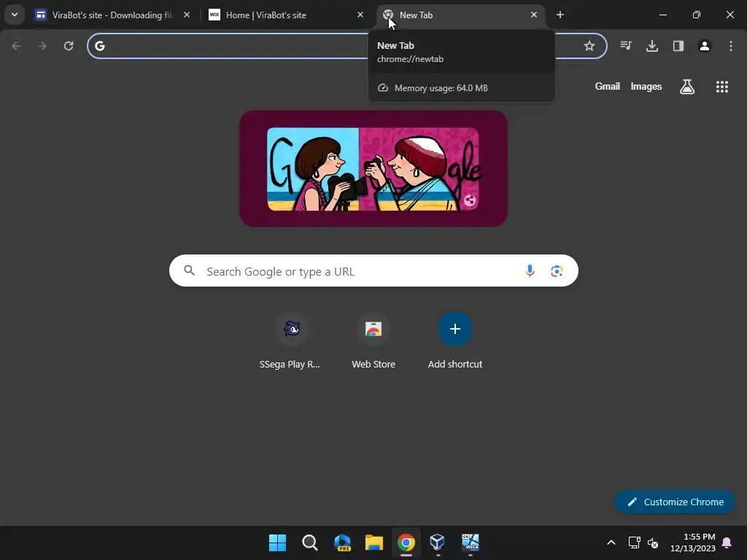This screenshot has height=560, width=747.
Task: Open the muted volume tray icon
Action: [653, 542]
